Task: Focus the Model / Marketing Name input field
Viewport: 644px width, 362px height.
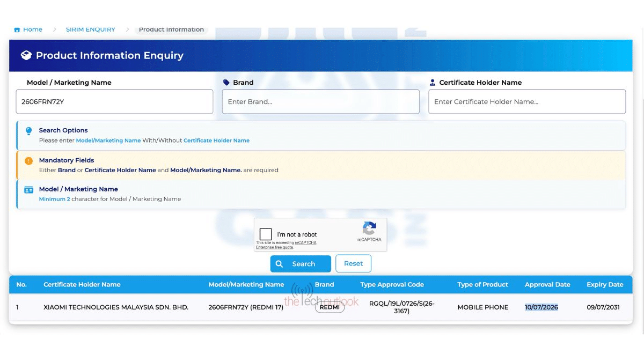Action: coord(114,101)
